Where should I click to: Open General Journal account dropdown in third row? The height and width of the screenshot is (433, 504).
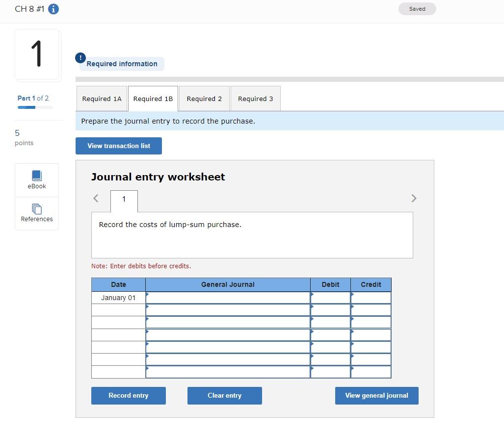coord(228,322)
